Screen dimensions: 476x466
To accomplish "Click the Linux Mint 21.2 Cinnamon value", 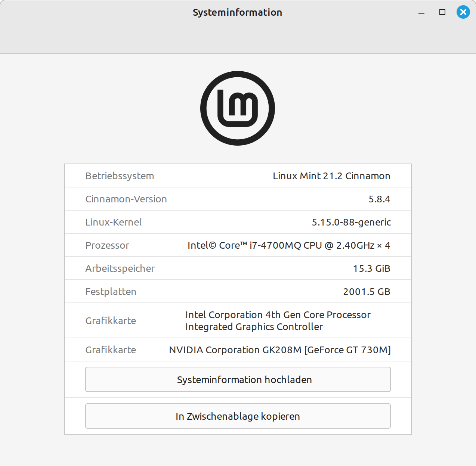I will [331, 176].
